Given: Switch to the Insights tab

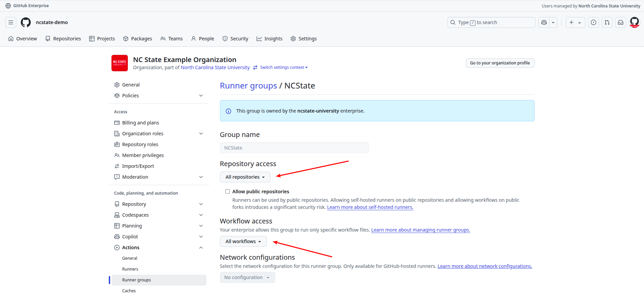Looking at the screenshot, I should click(269, 39).
